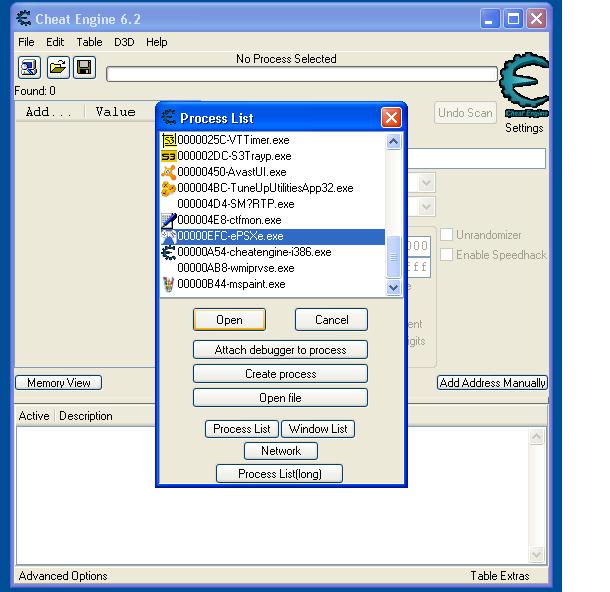Click Cancel in the Process List dialog

click(x=331, y=320)
